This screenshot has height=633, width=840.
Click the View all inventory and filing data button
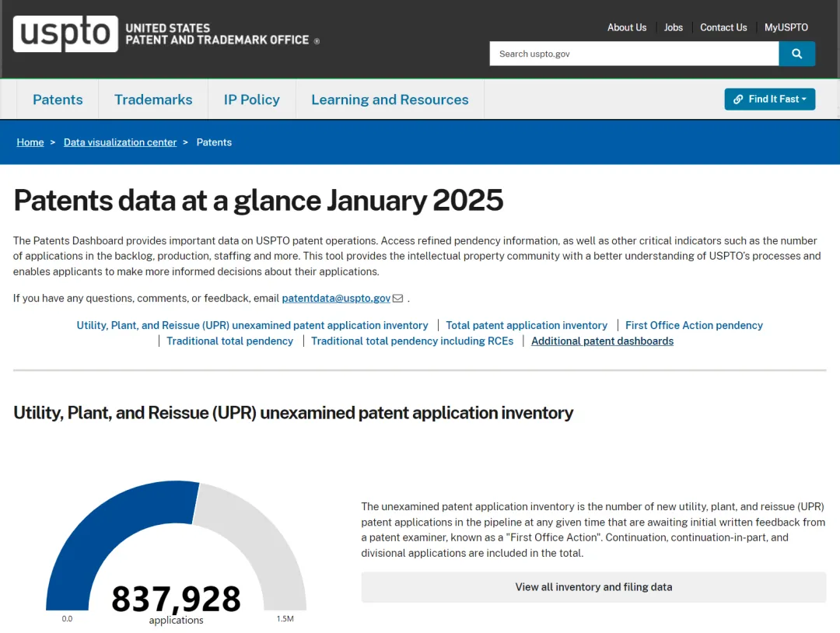pos(593,587)
